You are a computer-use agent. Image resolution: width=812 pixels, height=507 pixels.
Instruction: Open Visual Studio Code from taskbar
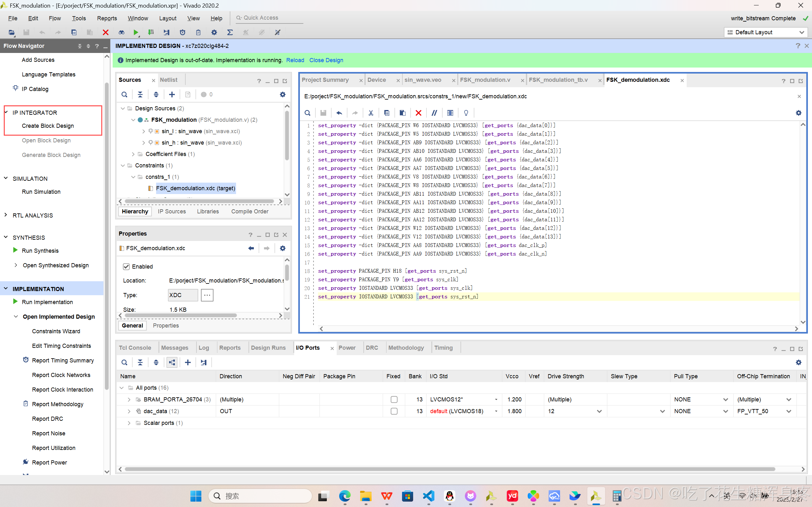pyautogui.click(x=428, y=496)
